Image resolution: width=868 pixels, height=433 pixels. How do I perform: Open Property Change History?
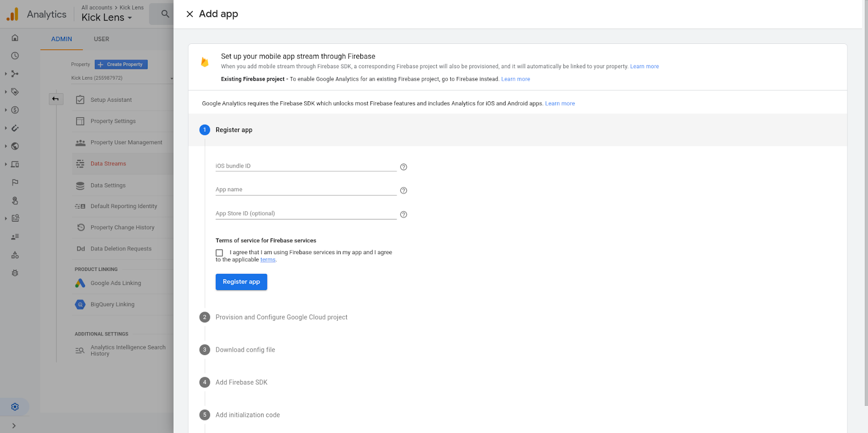click(x=123, y=228)
